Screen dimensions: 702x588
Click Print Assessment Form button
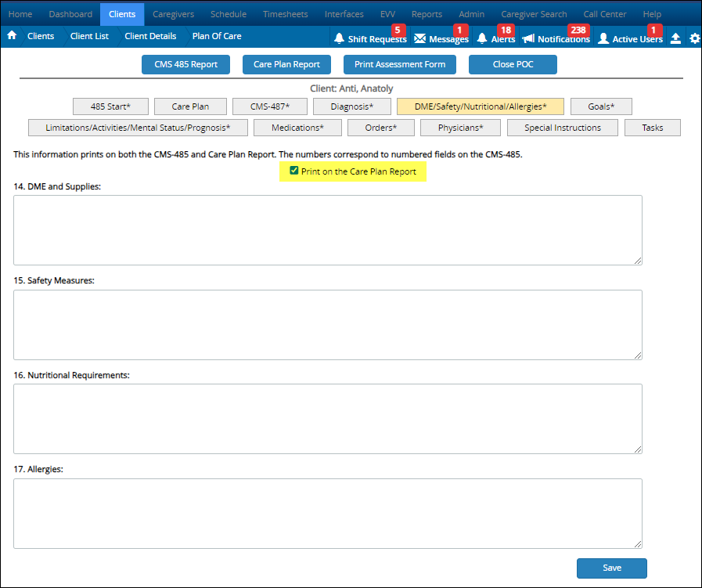tap(400, 64)
